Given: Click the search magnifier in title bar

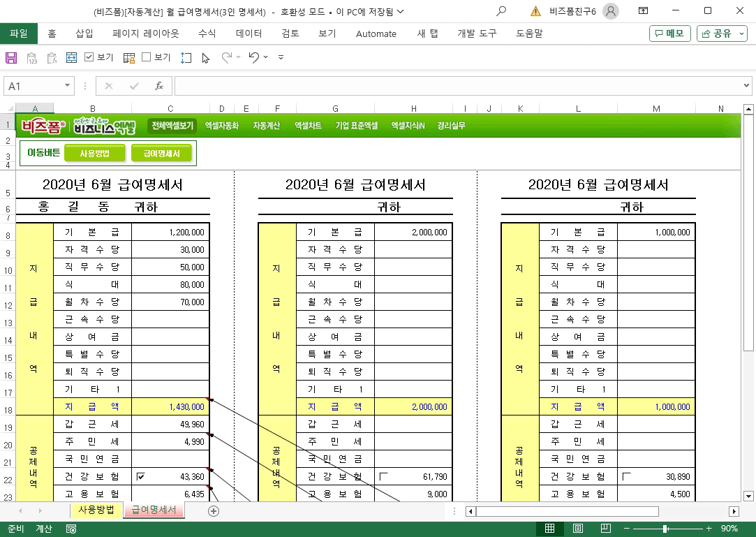Looking at the screenshot, I should 501,10.
